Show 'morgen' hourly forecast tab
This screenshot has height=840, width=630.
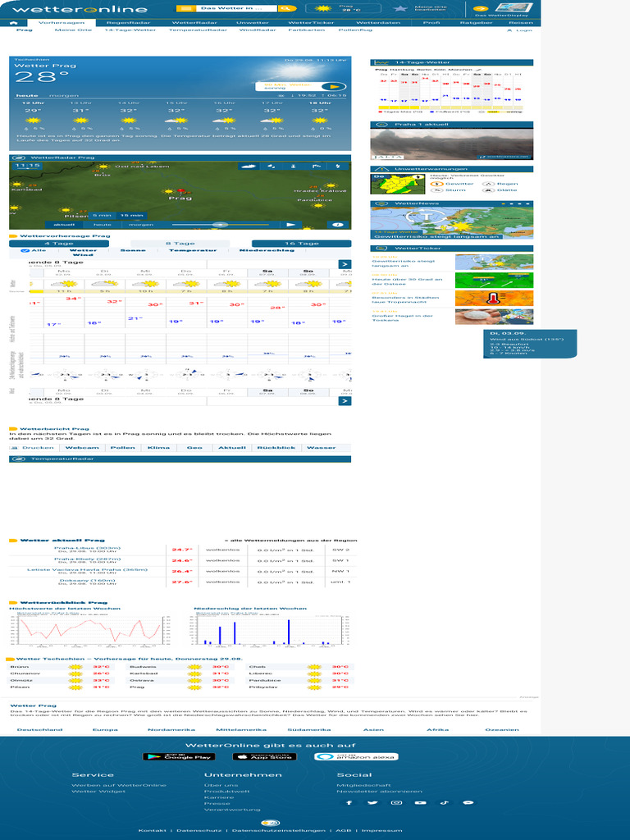64,95
